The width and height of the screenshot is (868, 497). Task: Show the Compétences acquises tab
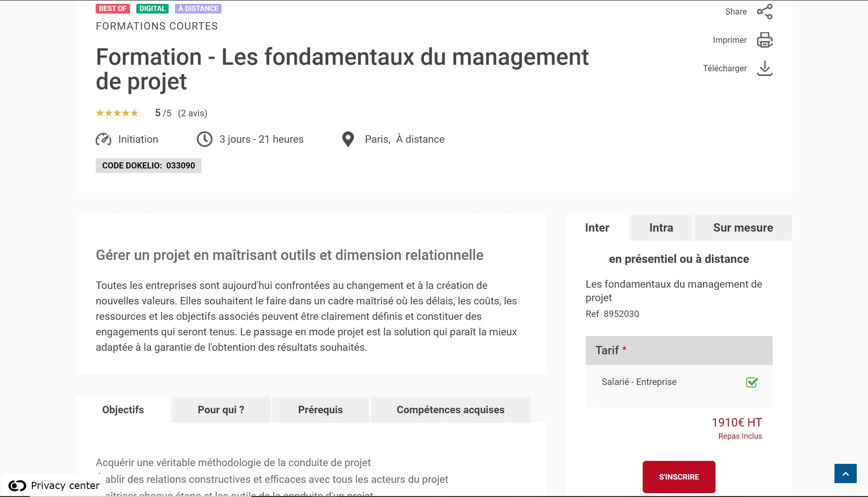(450, 410)
